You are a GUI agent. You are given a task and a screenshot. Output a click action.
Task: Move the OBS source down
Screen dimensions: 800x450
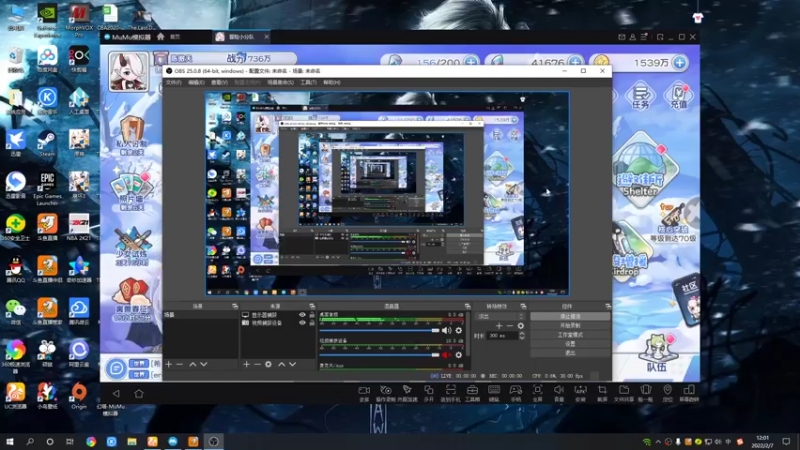click(x=293, y=364)
